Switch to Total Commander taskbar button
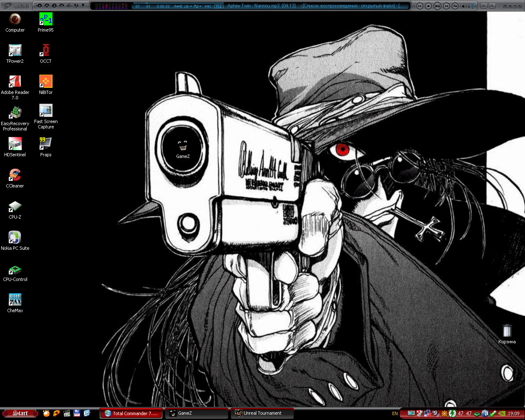This screenshot has width=525, height=420. 131,413
